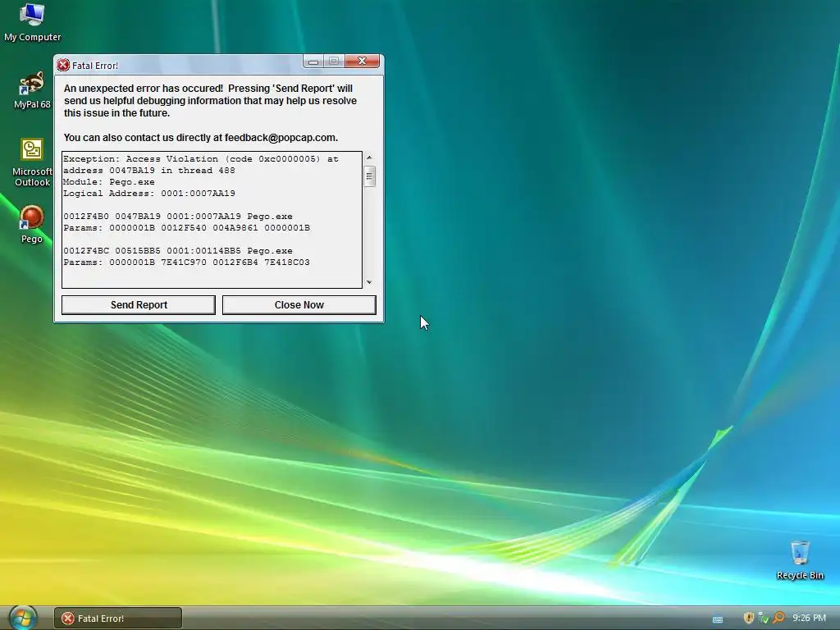Screen dimensions: 840x630
Task: Click the scrollbar thumb in exception log
Action: pyautogui.click(x=369, y=176)
